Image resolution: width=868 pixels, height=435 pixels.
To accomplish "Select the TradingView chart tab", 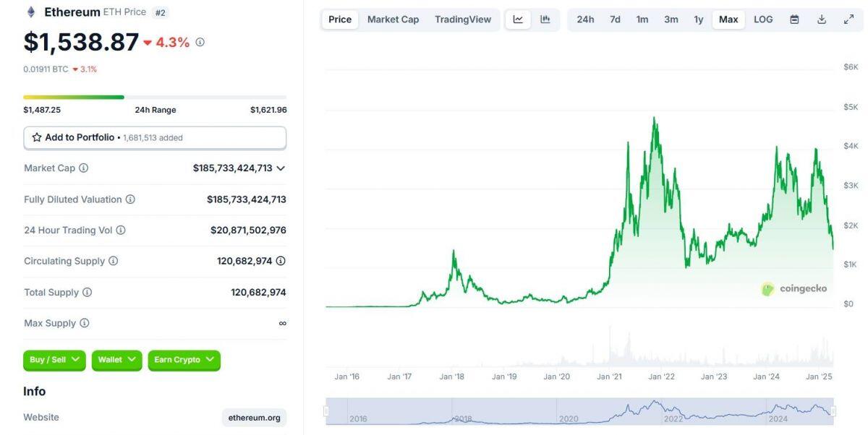I will click(x=463, y=20).
